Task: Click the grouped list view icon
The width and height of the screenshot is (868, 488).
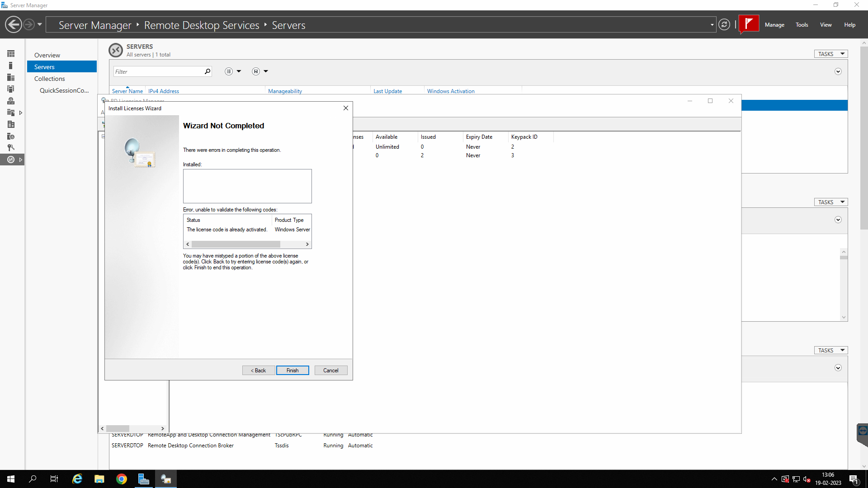Action: 228,71
